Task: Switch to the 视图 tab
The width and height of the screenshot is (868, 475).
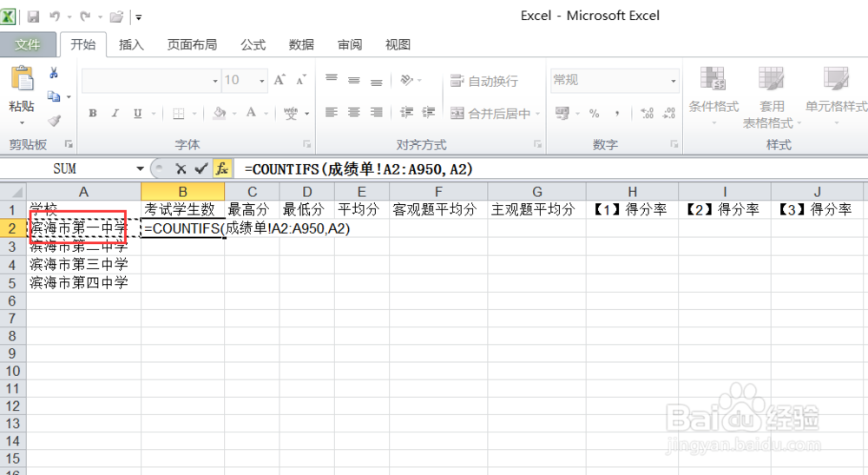Action: (x=398, y=45)
